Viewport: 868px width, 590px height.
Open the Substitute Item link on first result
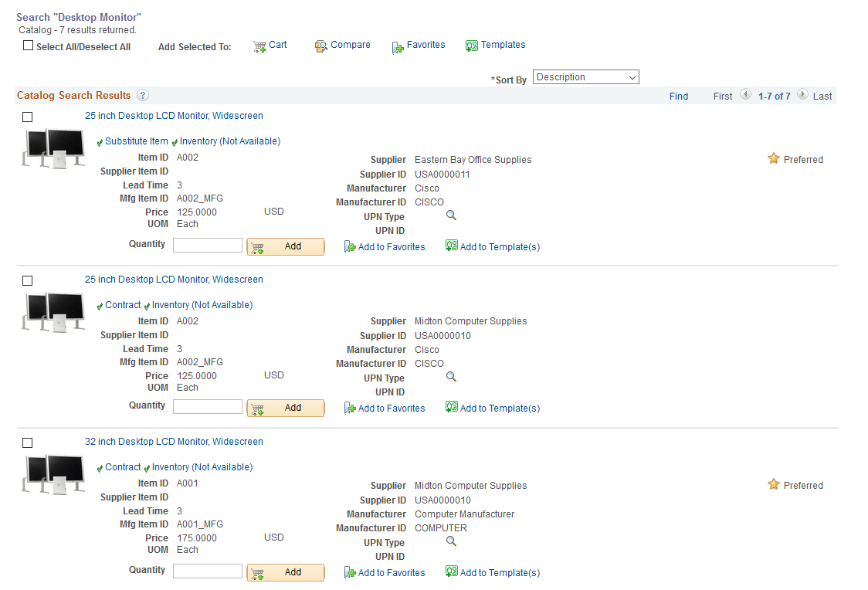pyautogui.click(x=134, y=141)
